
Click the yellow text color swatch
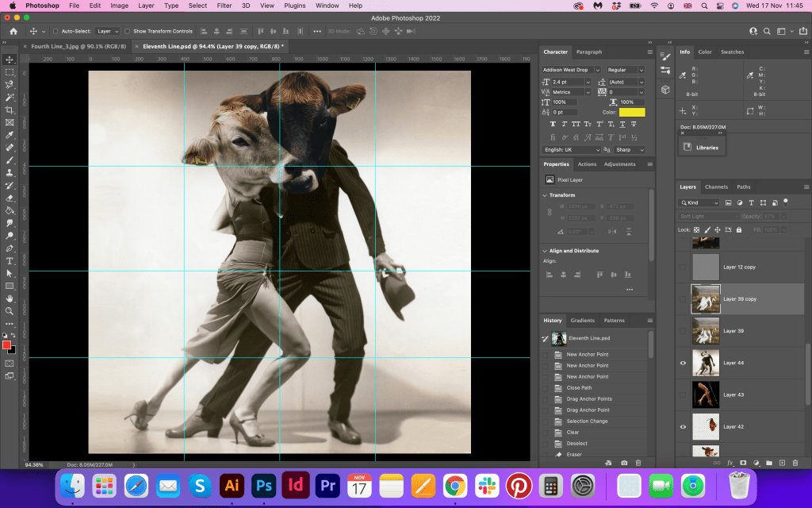(632, 113)
